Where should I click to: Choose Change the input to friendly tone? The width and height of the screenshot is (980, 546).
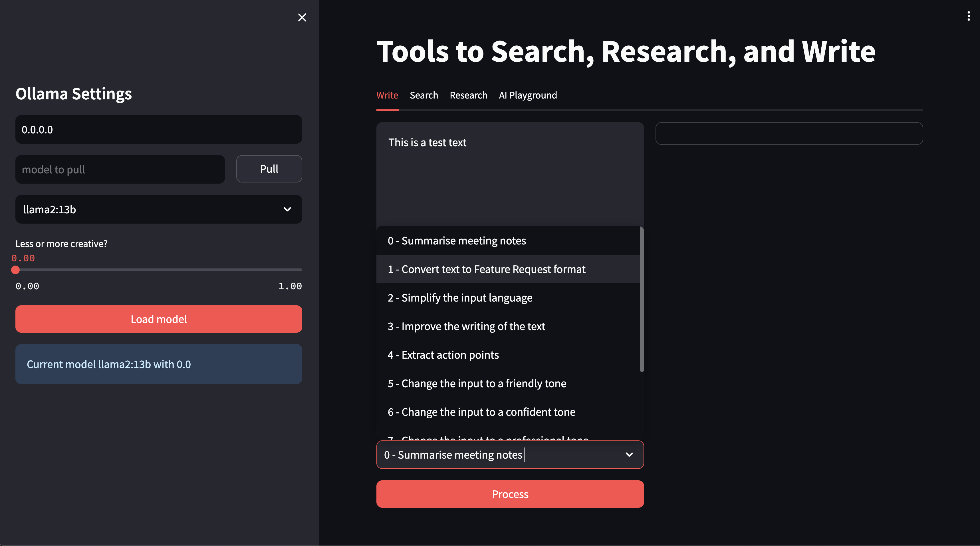click(x=477, y=384)
